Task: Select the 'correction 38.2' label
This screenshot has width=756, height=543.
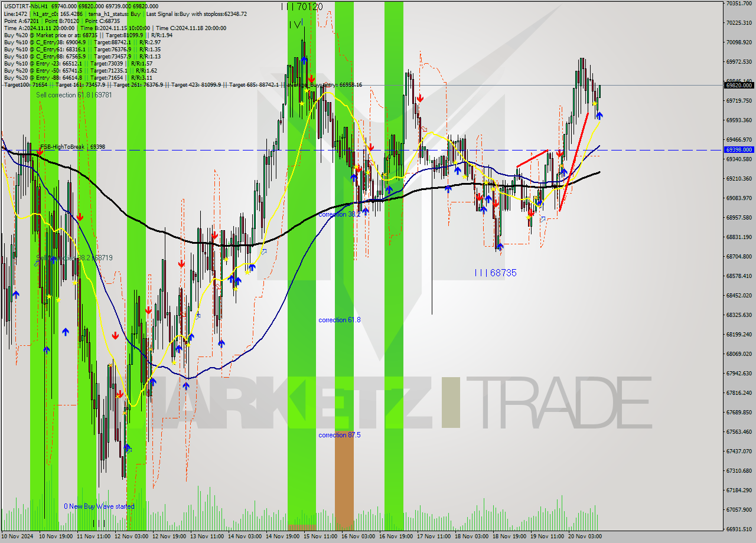Action: (340, 214)
